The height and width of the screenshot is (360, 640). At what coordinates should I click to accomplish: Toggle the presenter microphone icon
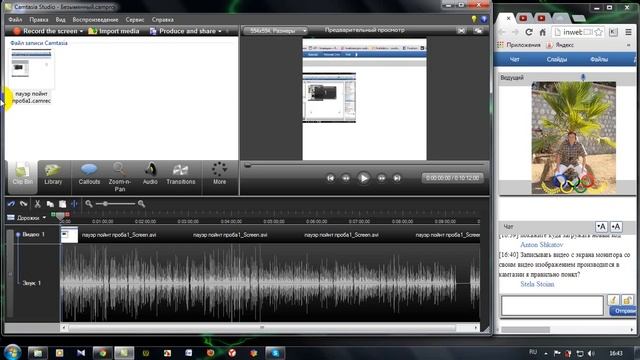583,77
